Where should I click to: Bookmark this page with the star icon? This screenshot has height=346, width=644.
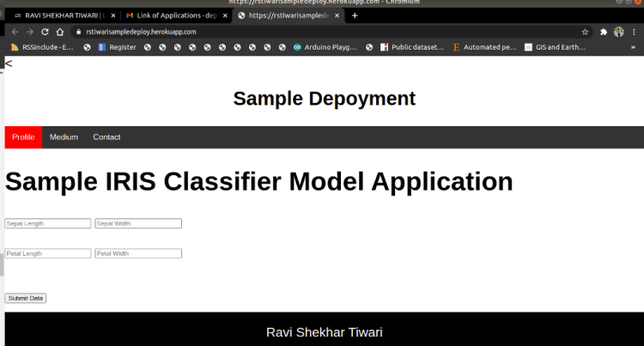[585, 32]
